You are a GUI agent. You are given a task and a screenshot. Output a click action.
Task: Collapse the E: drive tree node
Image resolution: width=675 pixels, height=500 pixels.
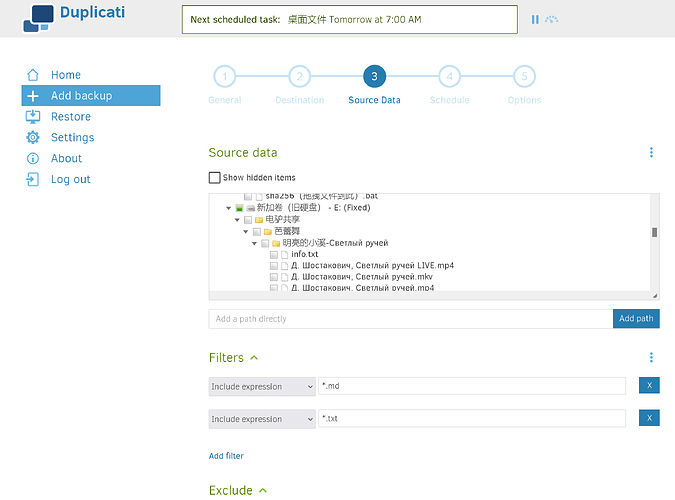pyautogui.click(x=229, y=208)
